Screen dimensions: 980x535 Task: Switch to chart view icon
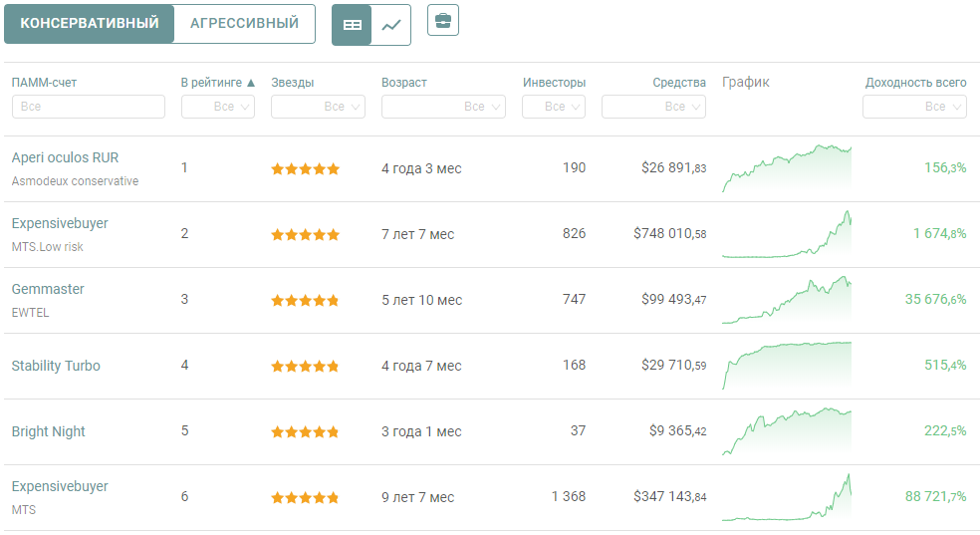tap(391, 25)
